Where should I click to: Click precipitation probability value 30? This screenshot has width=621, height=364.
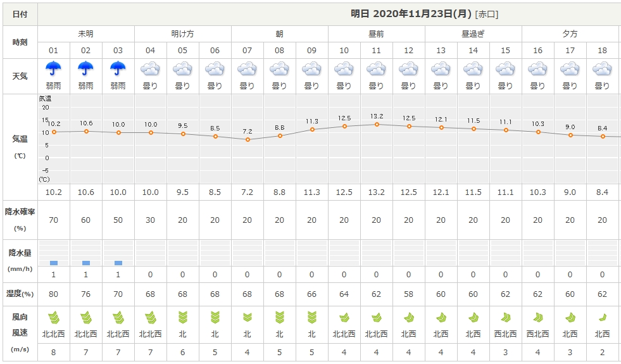(x=150, y=220)
